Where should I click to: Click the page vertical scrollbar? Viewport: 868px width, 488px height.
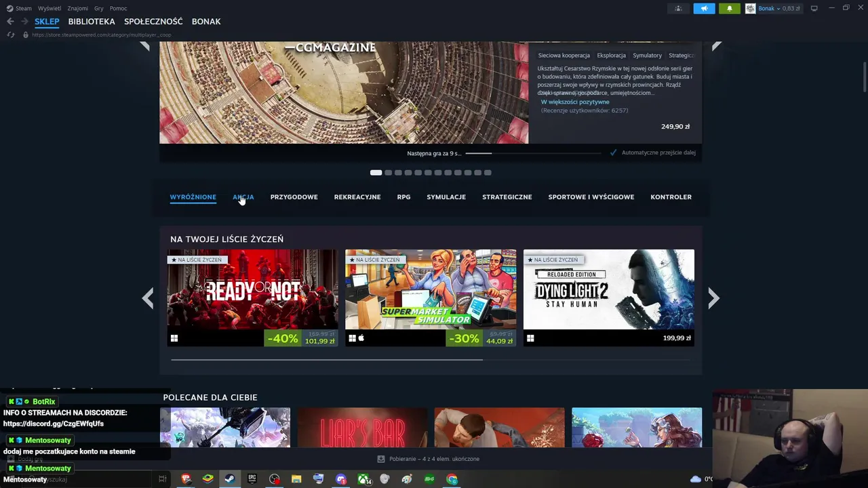click(864, 77)
